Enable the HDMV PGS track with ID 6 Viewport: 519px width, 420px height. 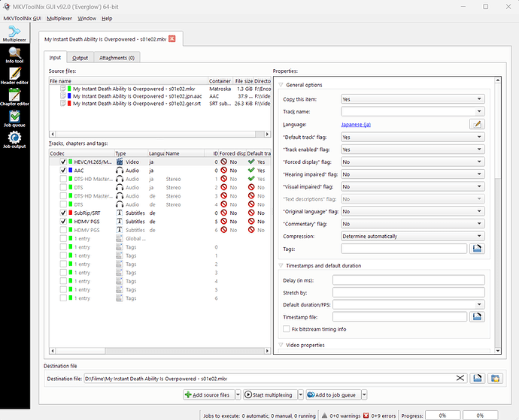(x=63, y=230)
